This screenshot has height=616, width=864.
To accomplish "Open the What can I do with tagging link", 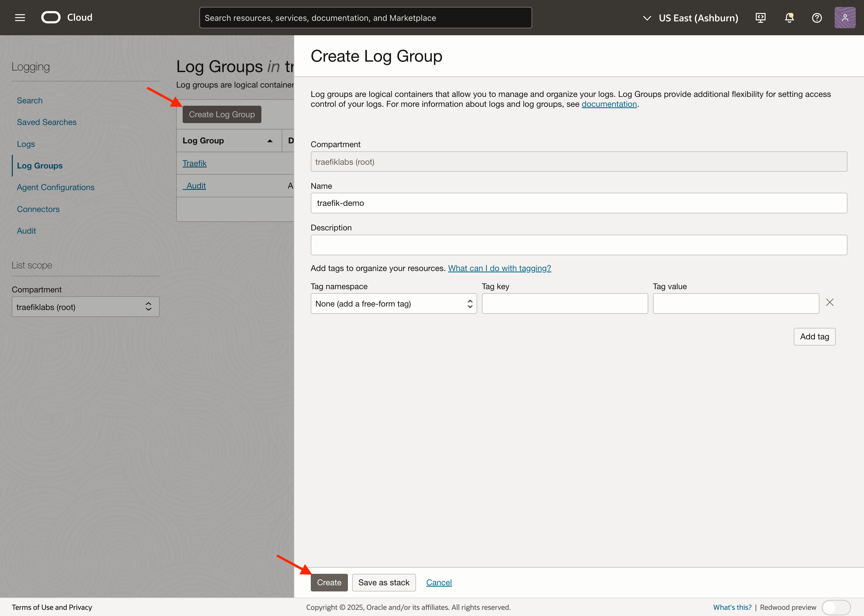I will [499, 268].
